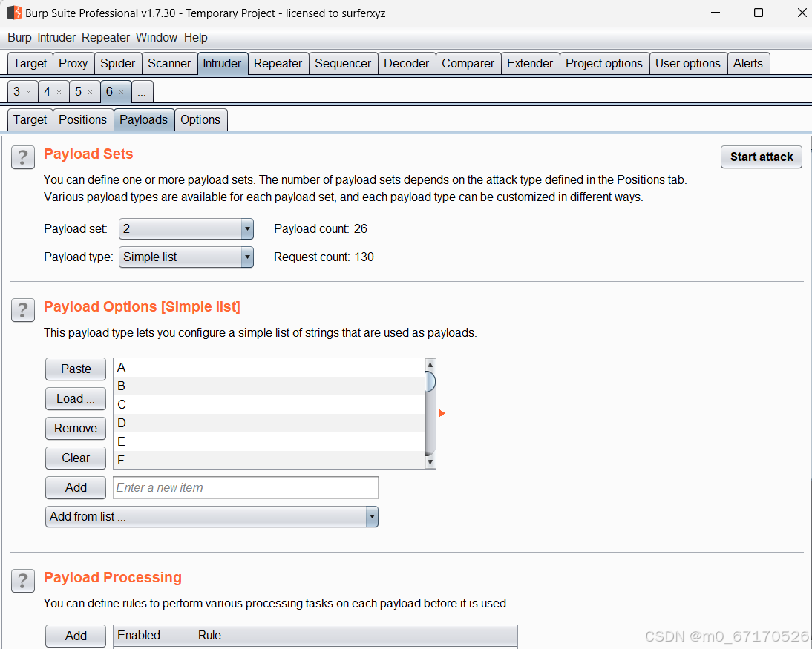This screenshot has height=649, width=812.
Task: Select payload item F in the list
Action: tap(269, 460)
